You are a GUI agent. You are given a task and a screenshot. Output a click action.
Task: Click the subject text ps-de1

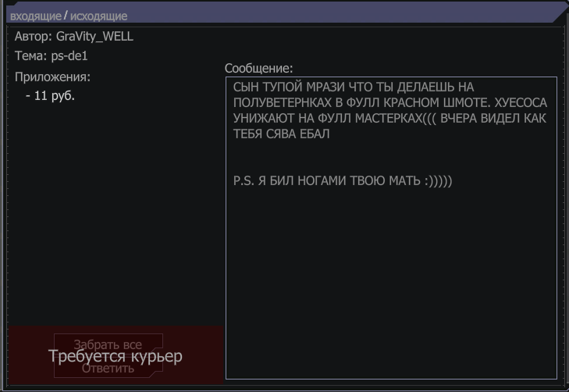(69, 56)
